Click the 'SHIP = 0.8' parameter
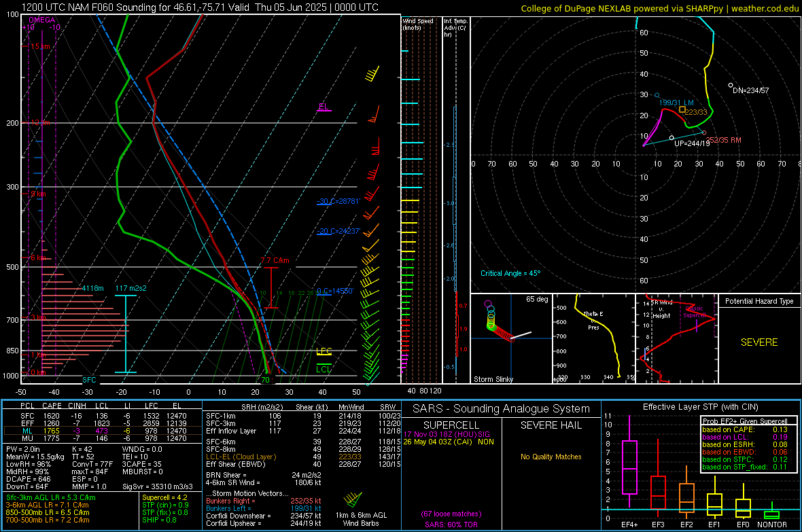The height and width of the screenshot is (532, 802). coord(159,520)
